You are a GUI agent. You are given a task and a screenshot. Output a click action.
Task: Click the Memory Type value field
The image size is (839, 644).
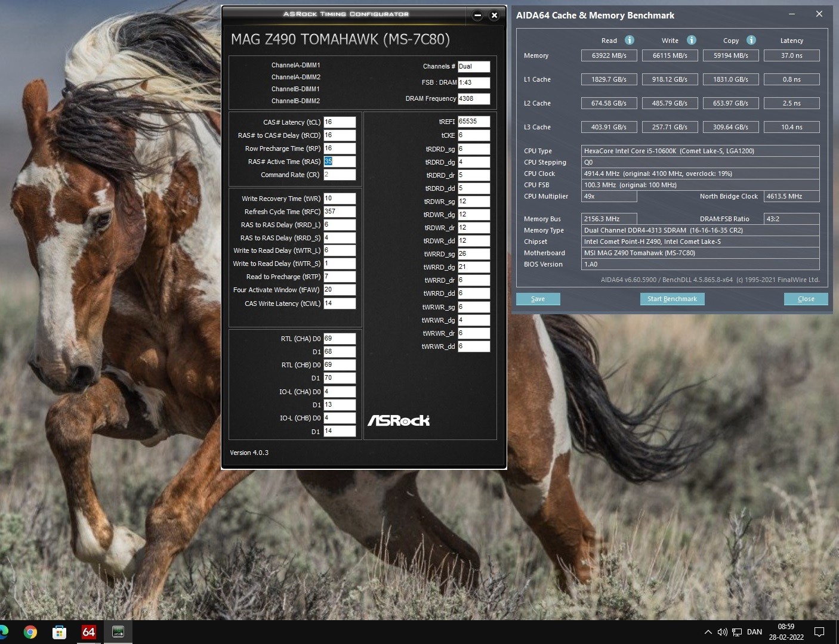[x=701, y=230]
